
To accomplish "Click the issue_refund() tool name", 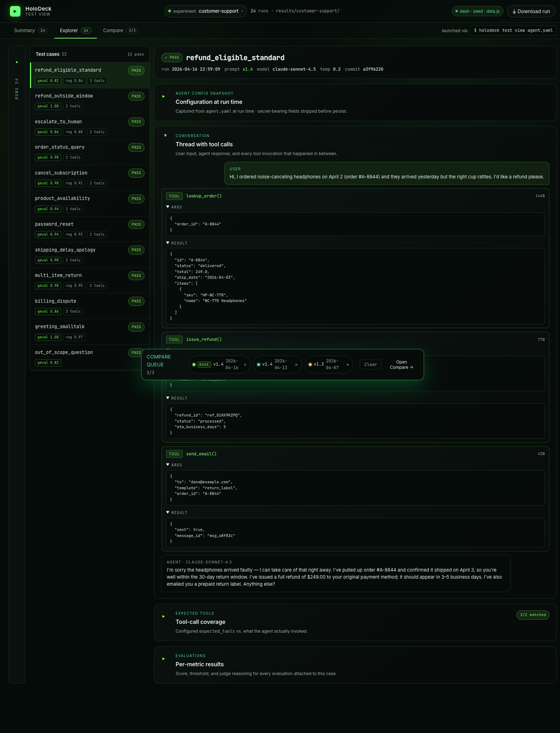I will tap(204, 339).
